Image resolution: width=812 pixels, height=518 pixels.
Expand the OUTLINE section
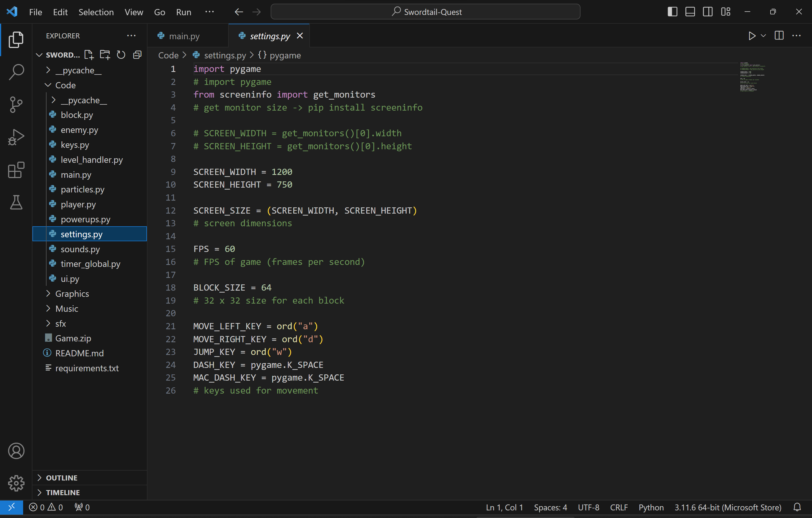click(x=62, y=477)
